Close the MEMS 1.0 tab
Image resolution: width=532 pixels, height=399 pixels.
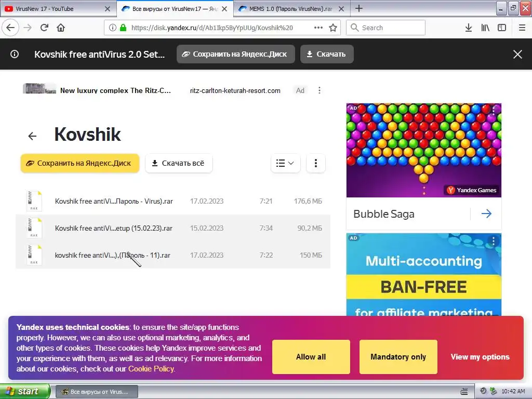pos(341,9)
